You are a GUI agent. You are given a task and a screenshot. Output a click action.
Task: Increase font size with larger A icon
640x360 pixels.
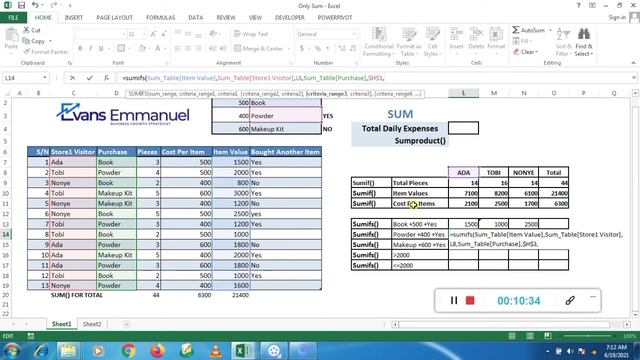pos(153,34)
